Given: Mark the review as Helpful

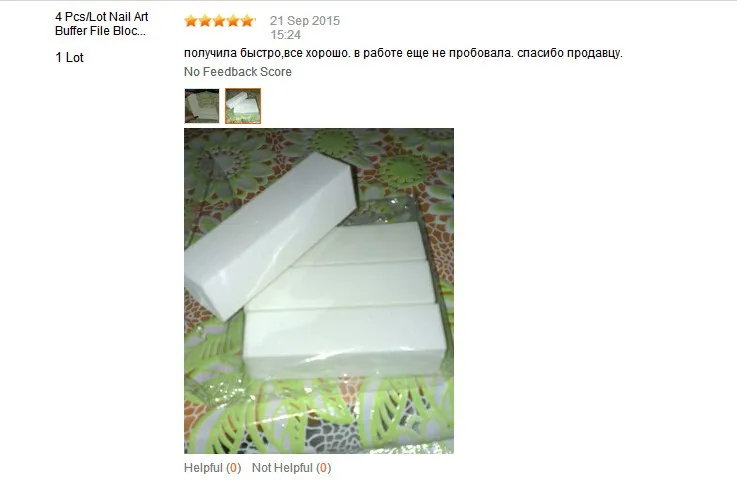Looking at the screenshot, I should pos(203,468).
